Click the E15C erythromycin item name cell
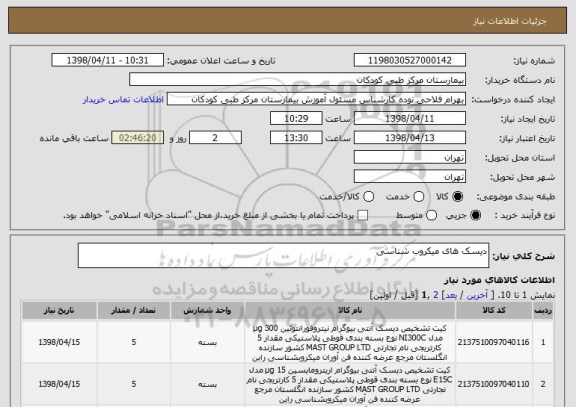Image resolution: width=576 pixels, height=407 pixels. [x=350, y=384]
